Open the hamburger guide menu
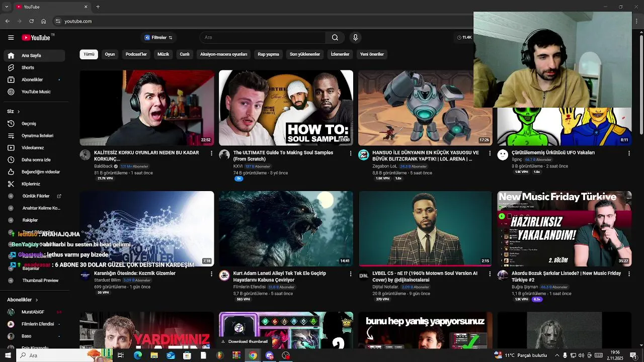Viewport: 644px width, 362px height. click(11, 37)
